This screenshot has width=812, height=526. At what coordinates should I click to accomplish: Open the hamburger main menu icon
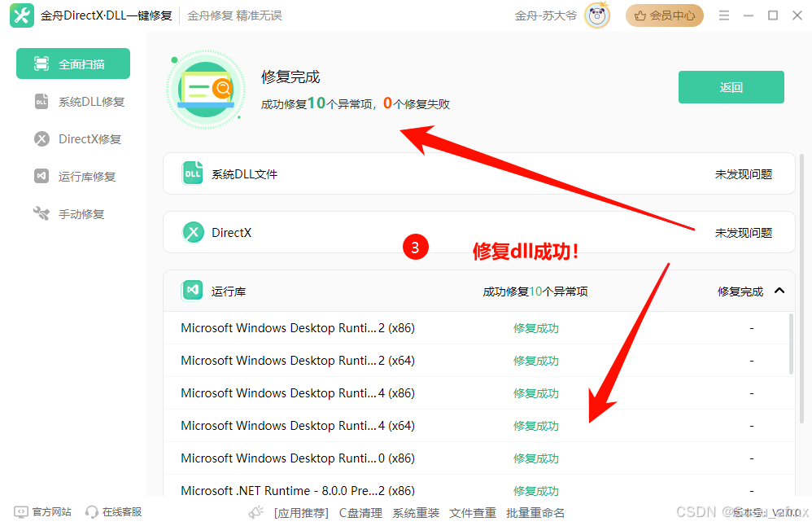[x=724, y=15]
